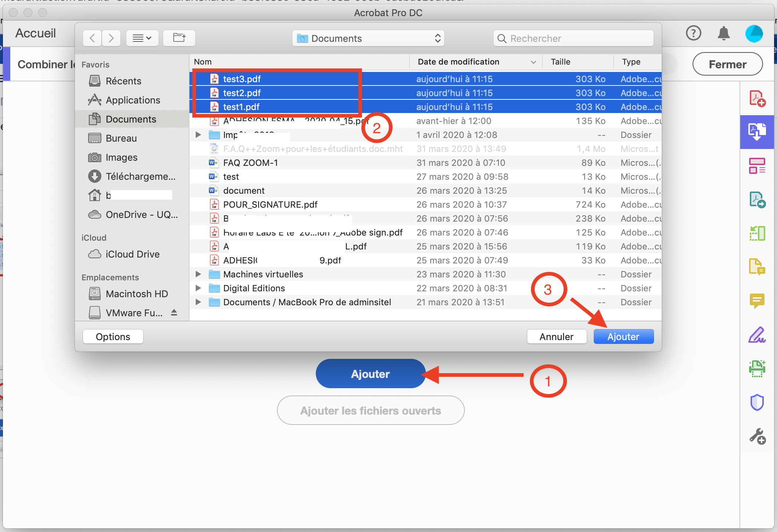The width and height of the screenshot is (777, 532).
Task: Open the Fill & Sign pen tool
Action: point(757,335)
